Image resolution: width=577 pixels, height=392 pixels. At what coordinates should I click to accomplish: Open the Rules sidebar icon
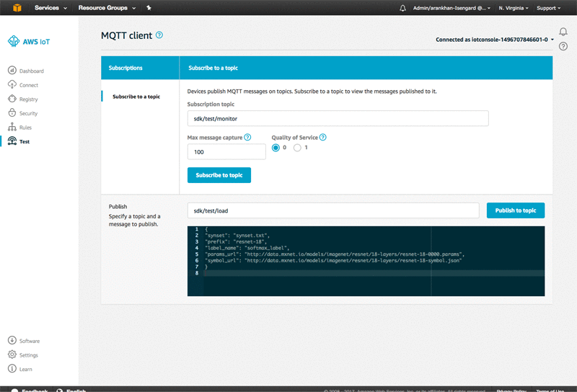coord(12,127)
